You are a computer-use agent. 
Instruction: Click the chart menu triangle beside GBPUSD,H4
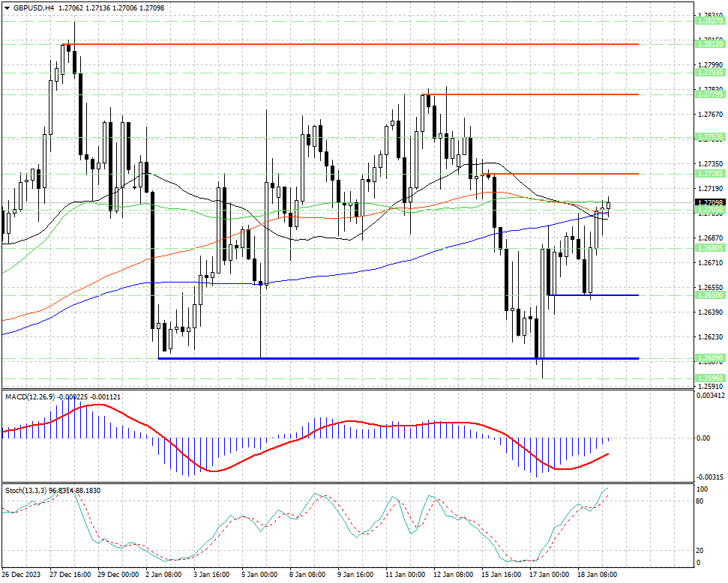pyautogui.click(x=7, y=8)
